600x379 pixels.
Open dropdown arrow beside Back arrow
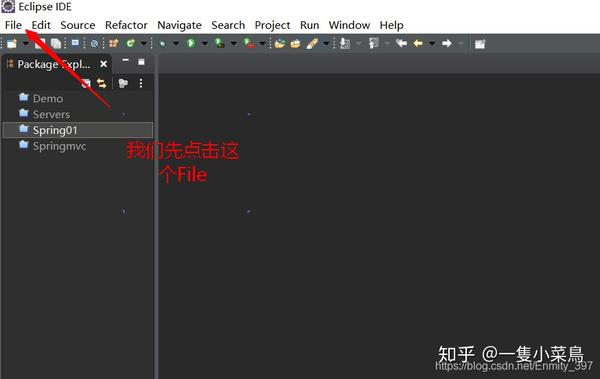[432, 44]
